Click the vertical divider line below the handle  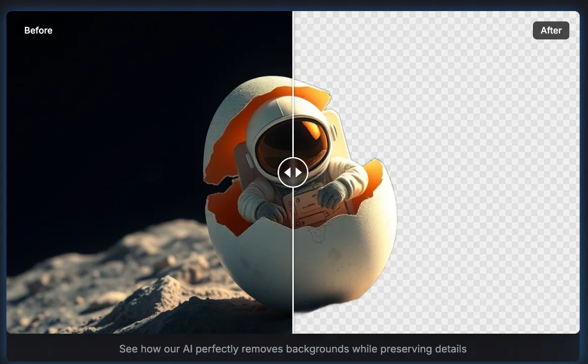click(x=293, y=263)
